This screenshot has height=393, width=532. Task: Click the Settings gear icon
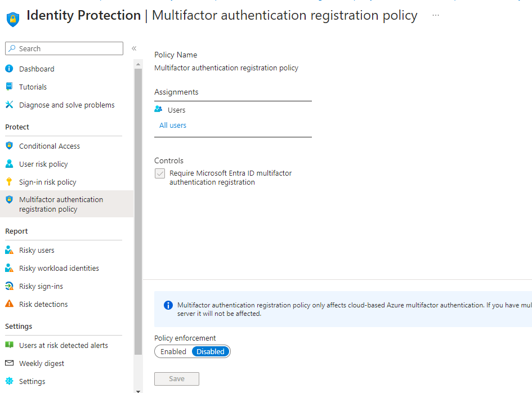point(9,381)
